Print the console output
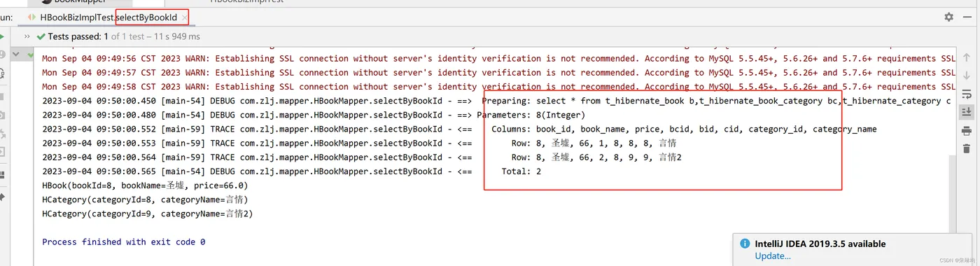Viewport: 980px width, 266px height. tap(967, 130)
